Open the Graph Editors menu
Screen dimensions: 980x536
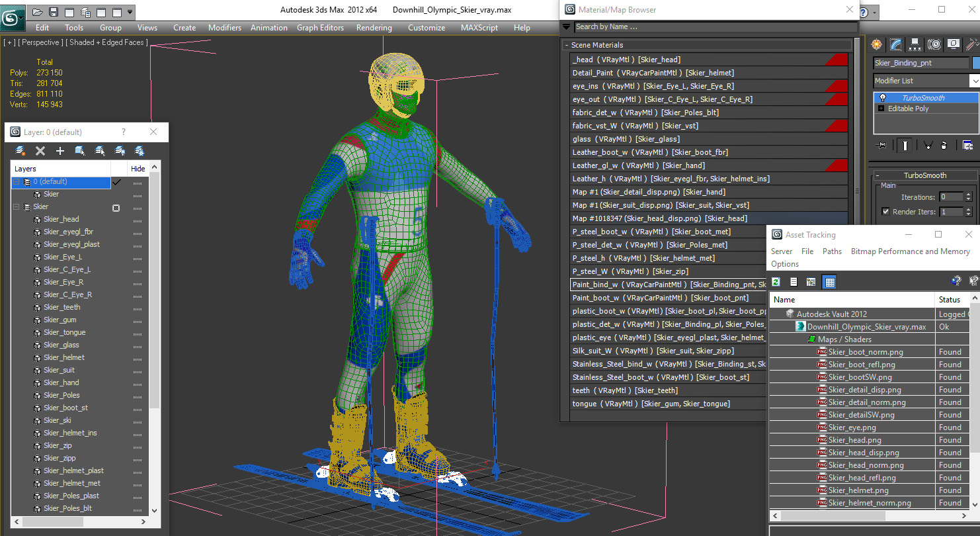click(321, 28)
